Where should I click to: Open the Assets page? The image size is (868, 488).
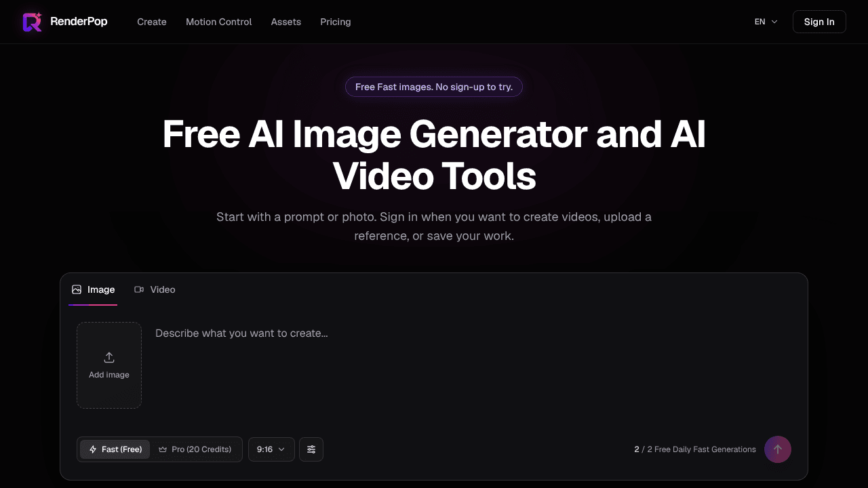pyautogui.click(x=286, y=22)
